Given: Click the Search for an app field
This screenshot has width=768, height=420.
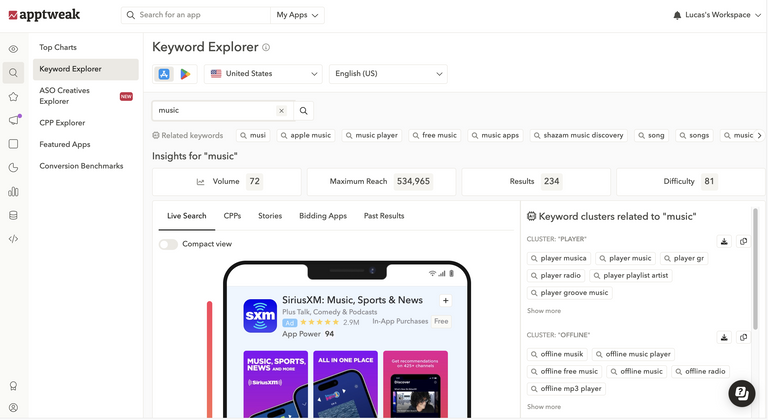Looking at the screenshot, I should (196, 15).
